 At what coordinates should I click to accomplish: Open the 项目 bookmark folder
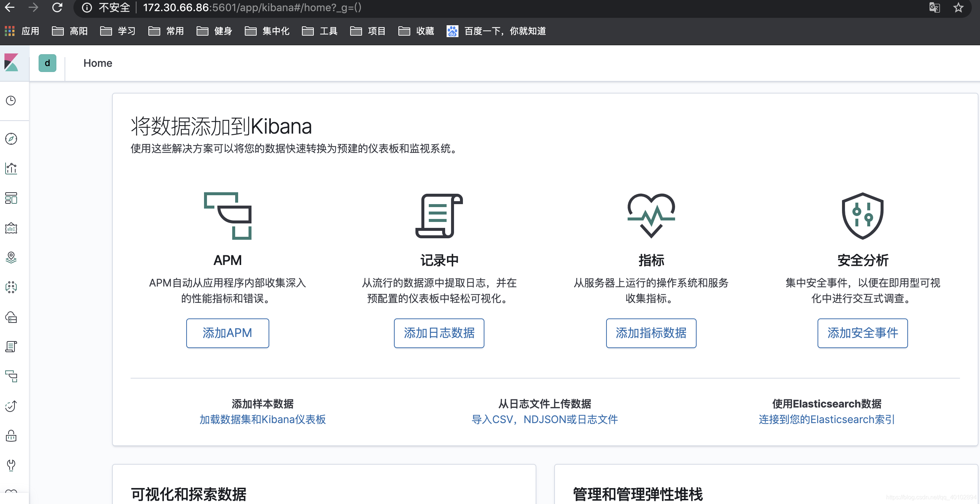point(368,31)
